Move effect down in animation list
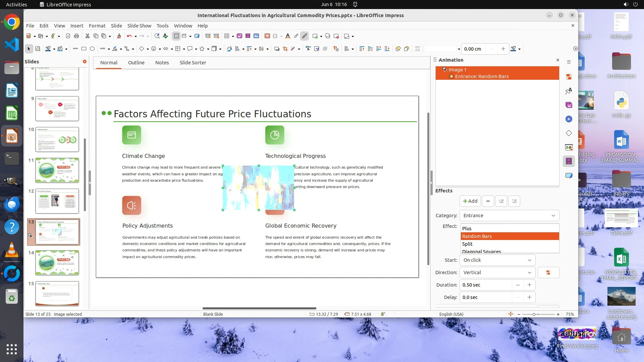Screen dimensions: 644x362 514,201
